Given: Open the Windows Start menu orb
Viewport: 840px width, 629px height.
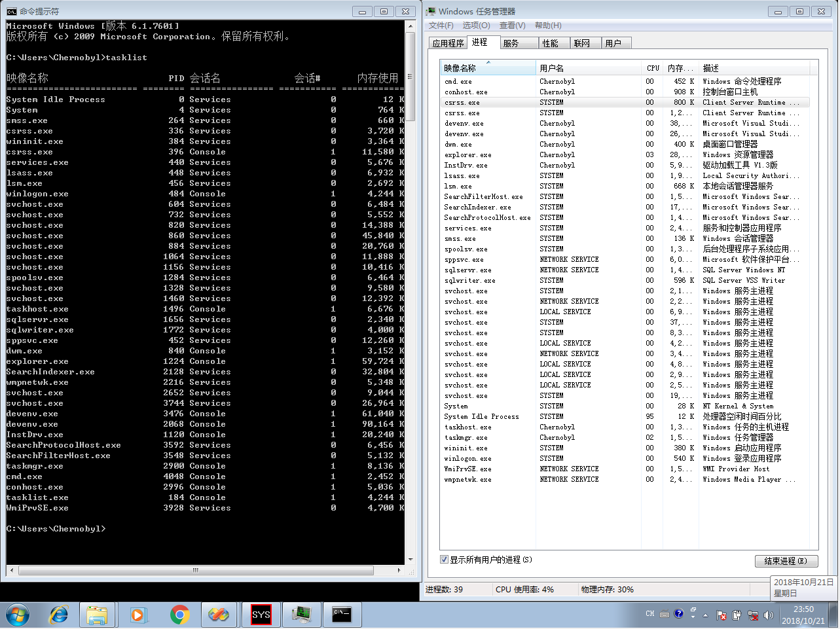Looking at the screenshot, I should (18, 615).
